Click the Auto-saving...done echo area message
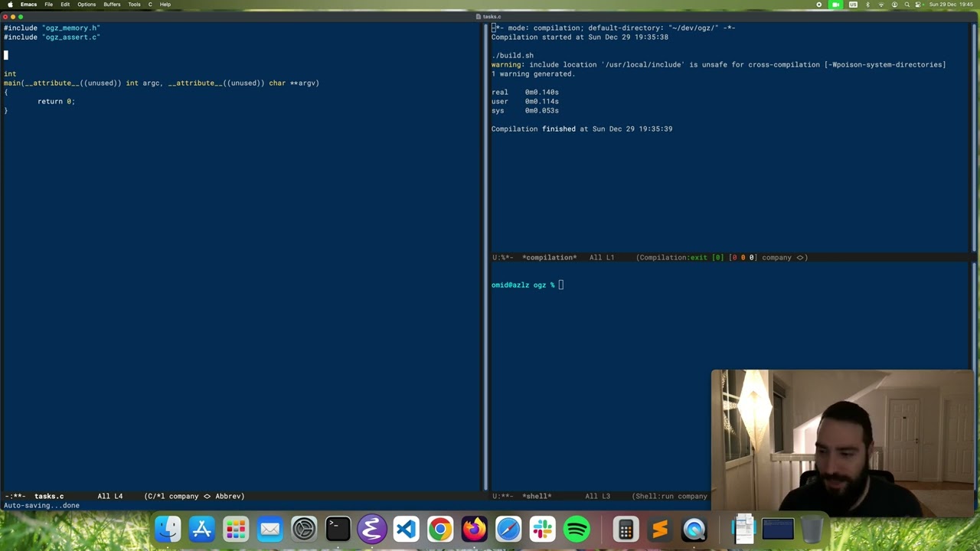Image resolution: width=980 pixels, height=551 pixels. 41,505
